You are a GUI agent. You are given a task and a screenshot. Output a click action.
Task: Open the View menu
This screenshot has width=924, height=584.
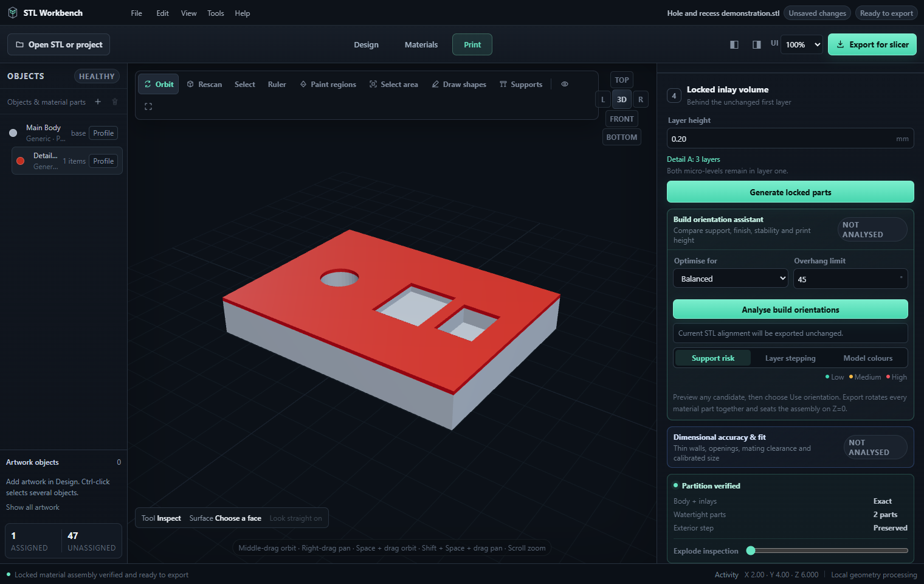pos(188,13)
